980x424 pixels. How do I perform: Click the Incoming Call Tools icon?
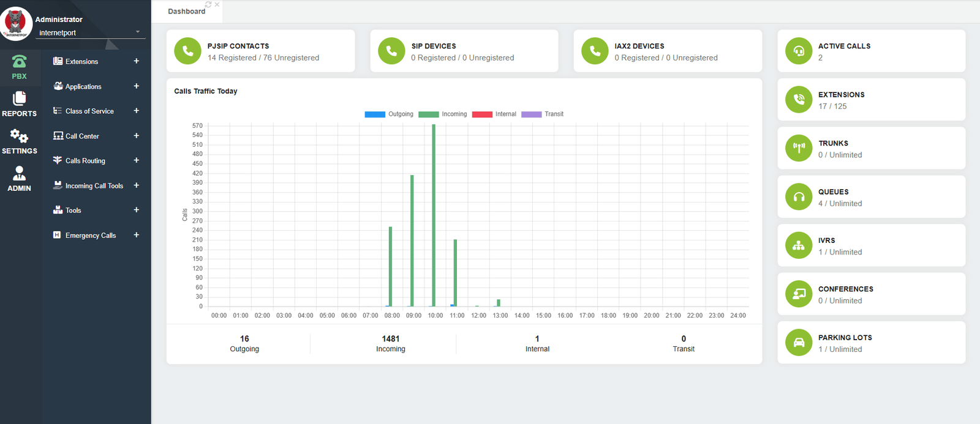click(x=58, y=185)
